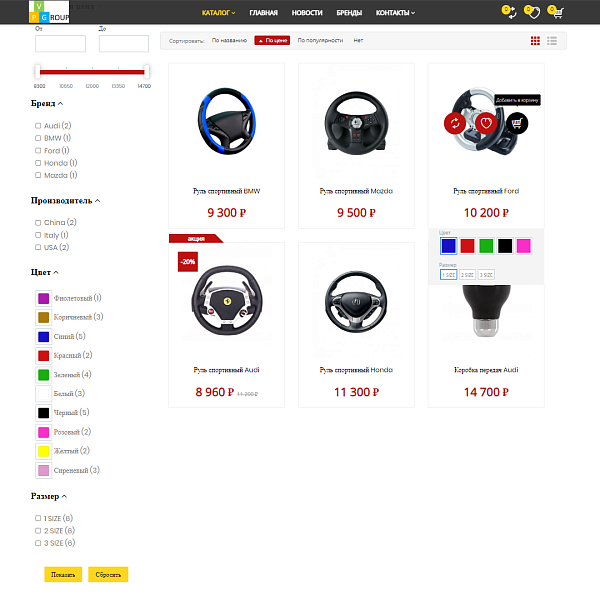Check the Mazda brand filter
600x600 pixels.
pos(38,175)
